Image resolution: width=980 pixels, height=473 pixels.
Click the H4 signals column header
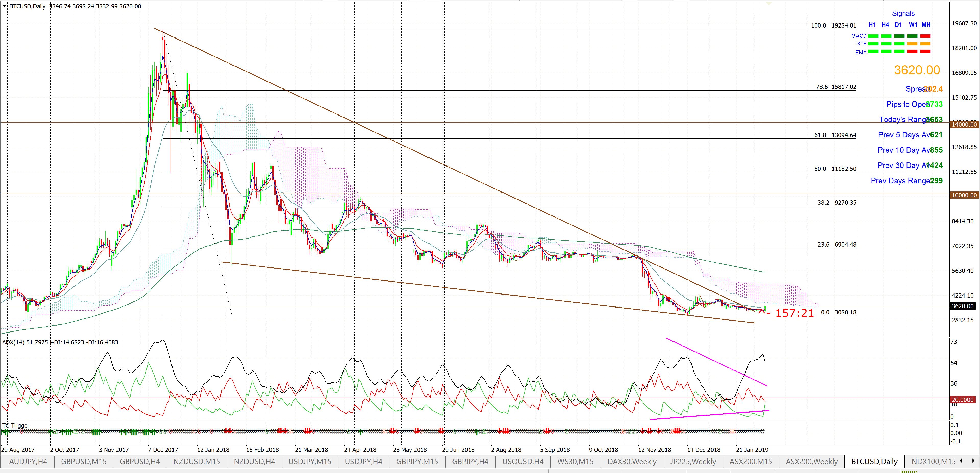[885, 25]
